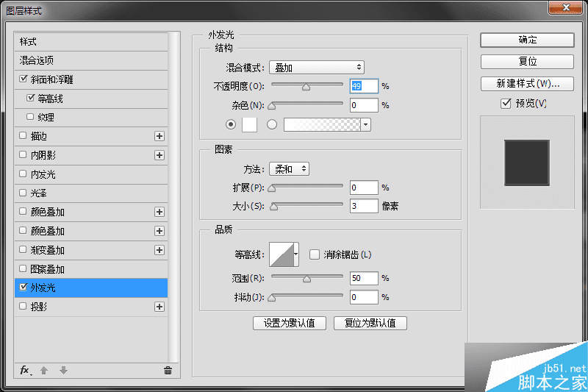588x392 pixels.
Task: Click the gradient preview bar
Action: point(322,124)
